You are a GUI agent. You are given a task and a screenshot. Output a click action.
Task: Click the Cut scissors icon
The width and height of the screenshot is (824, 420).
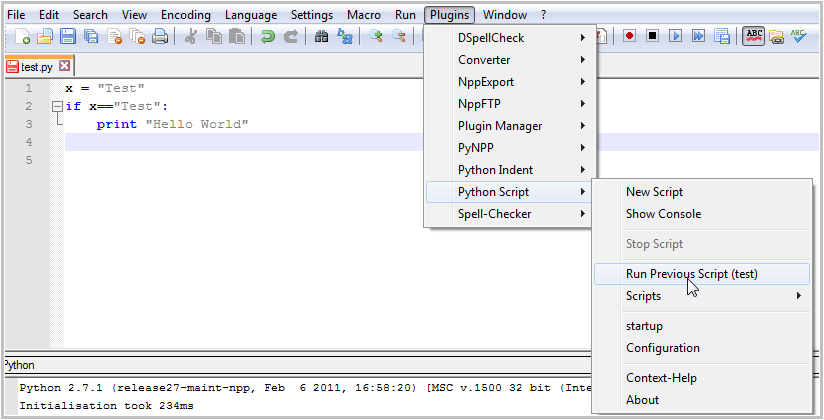[x=191, y=36]
